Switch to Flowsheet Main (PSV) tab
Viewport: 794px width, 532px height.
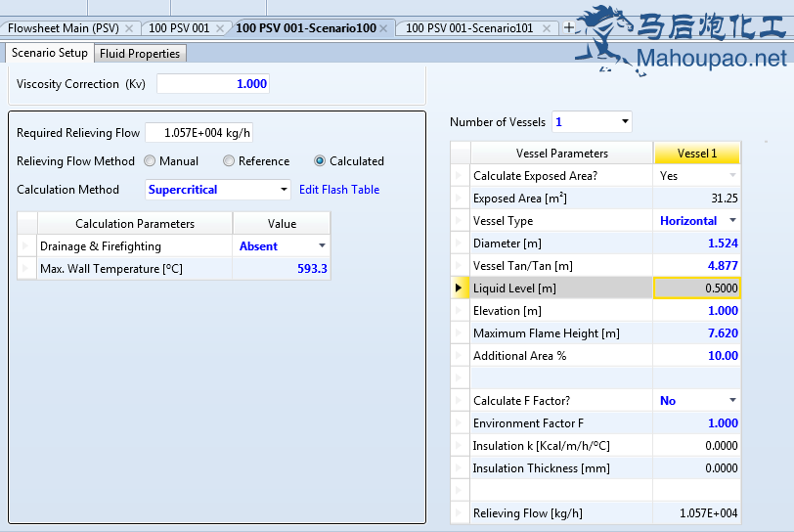pyautogui.click(x=64, y=28)
